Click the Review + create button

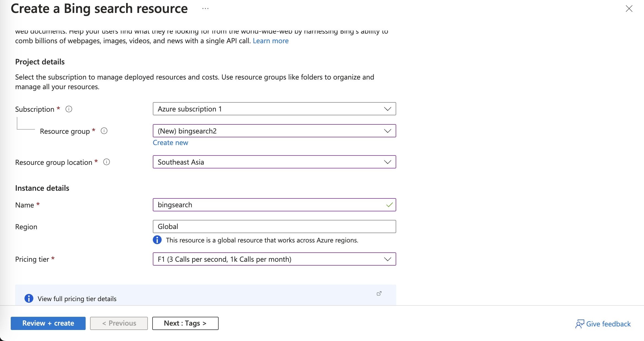[48, 323]
